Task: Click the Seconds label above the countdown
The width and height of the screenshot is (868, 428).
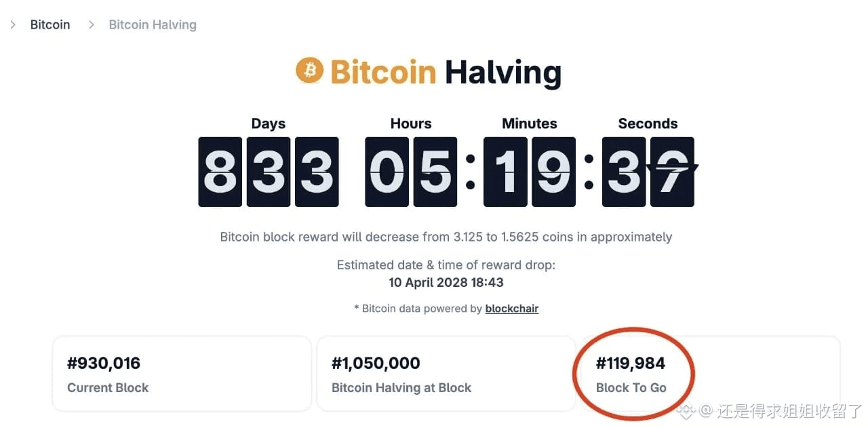Action: pyautogui.click(x=648, y=123)
